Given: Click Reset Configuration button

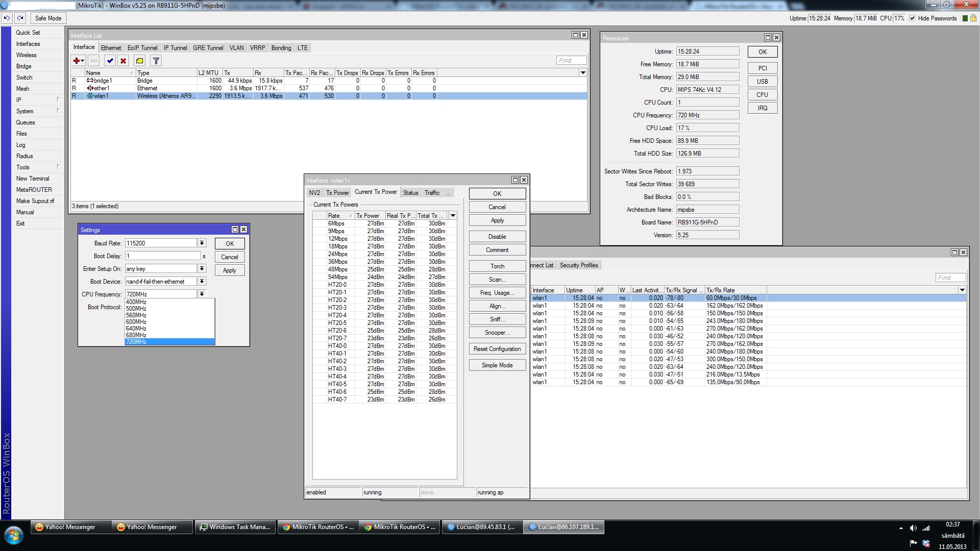Looking at the screenshot, I should (x=497, y=349).
